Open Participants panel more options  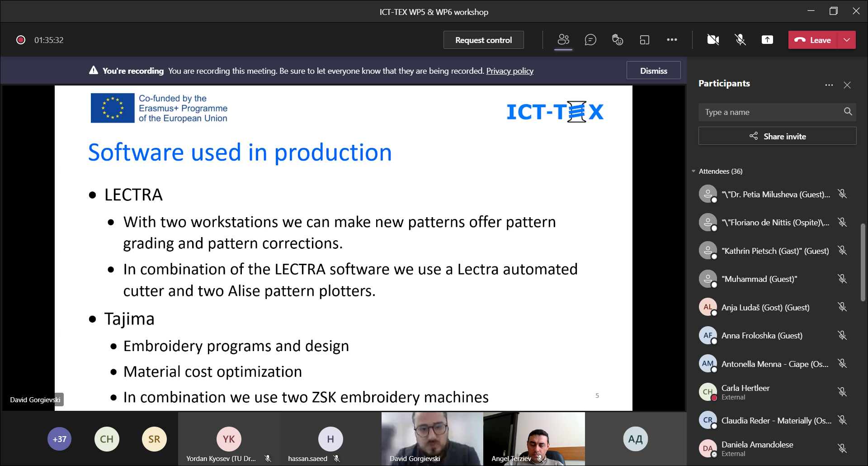[829, 85]
